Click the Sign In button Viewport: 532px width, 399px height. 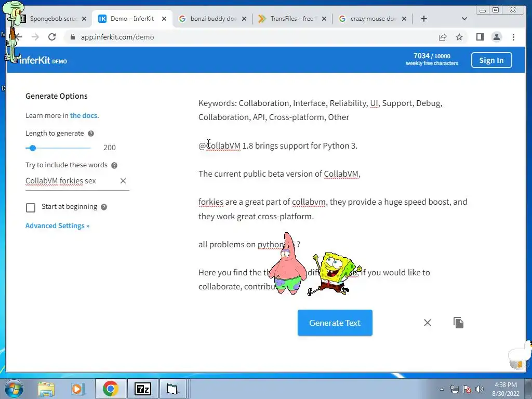[491, 60]
